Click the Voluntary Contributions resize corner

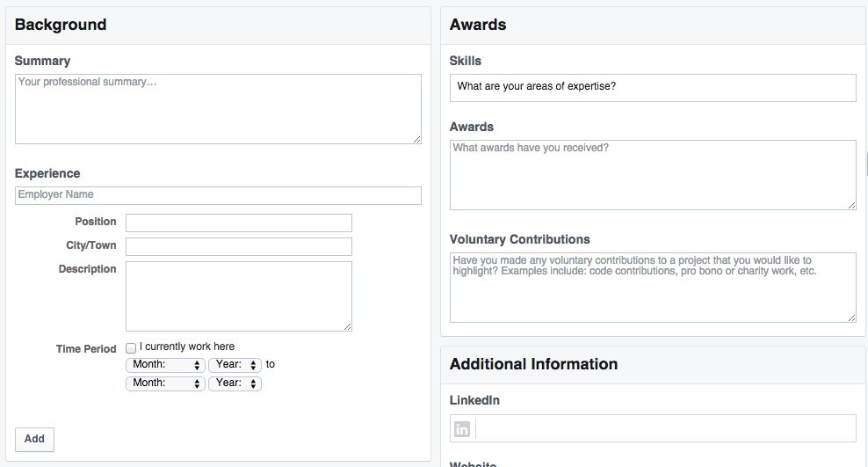[851, 317]
